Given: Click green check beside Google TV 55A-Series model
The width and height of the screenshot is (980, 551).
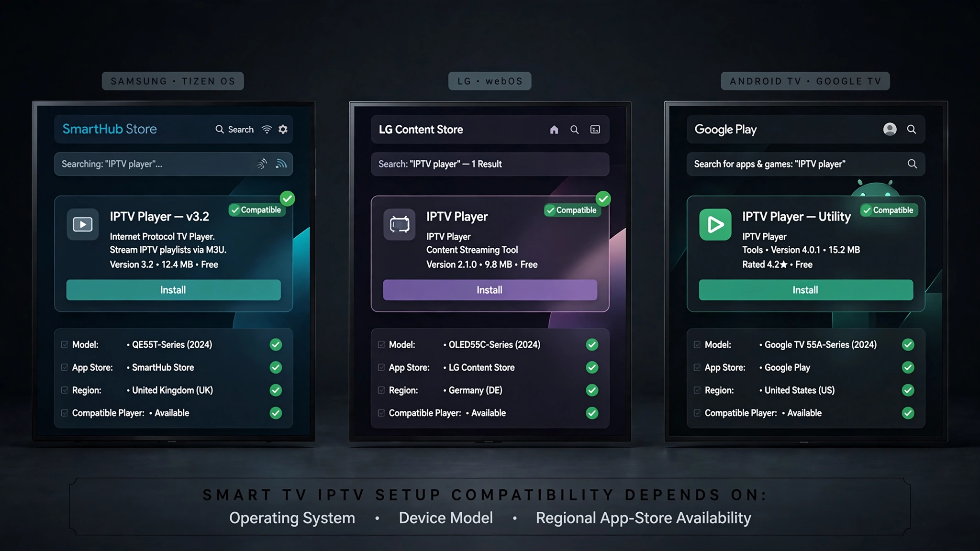Looking at the screenshot, I should click(x=908, y=345).
